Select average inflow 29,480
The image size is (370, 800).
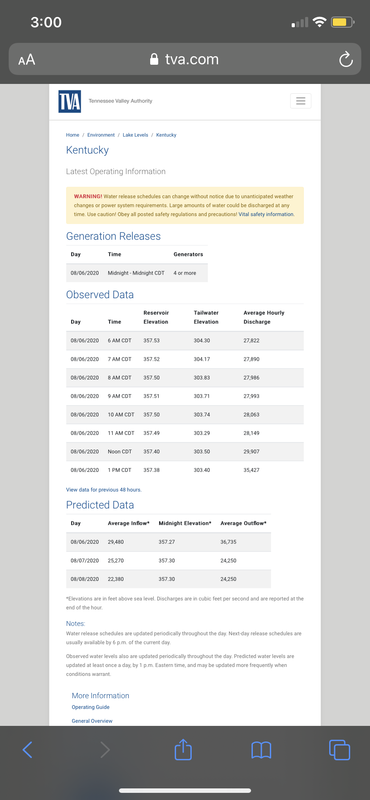pos(116,542)
